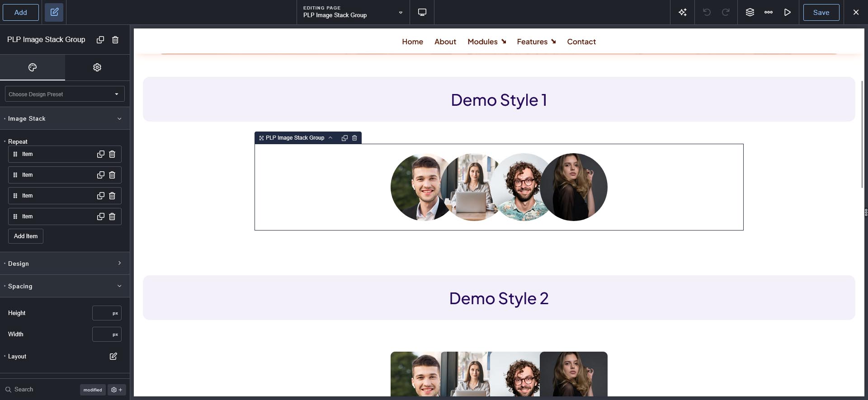Click the Preview play icon

[788, 12]
